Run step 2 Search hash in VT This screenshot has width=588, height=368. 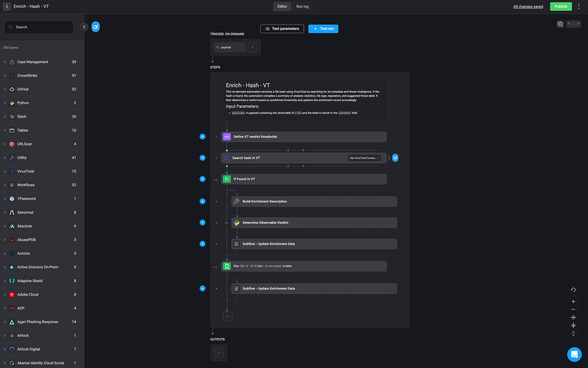pyautogui.click(x=203, y=158)
